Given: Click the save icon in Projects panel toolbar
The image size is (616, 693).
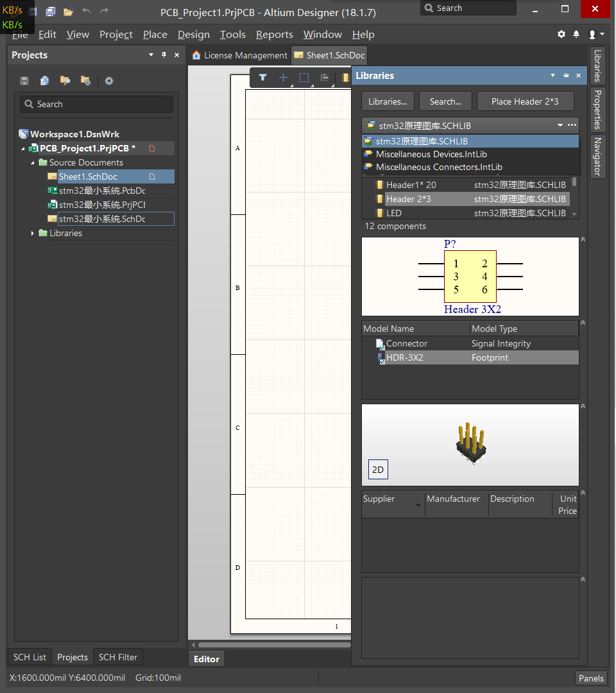Looking at the screenshot, I should pos(24,80).
